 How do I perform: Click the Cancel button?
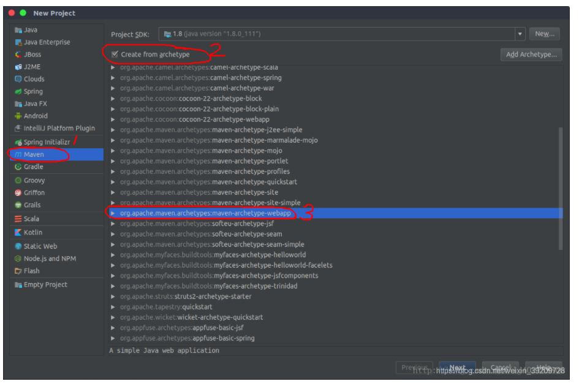coord(501,368)
